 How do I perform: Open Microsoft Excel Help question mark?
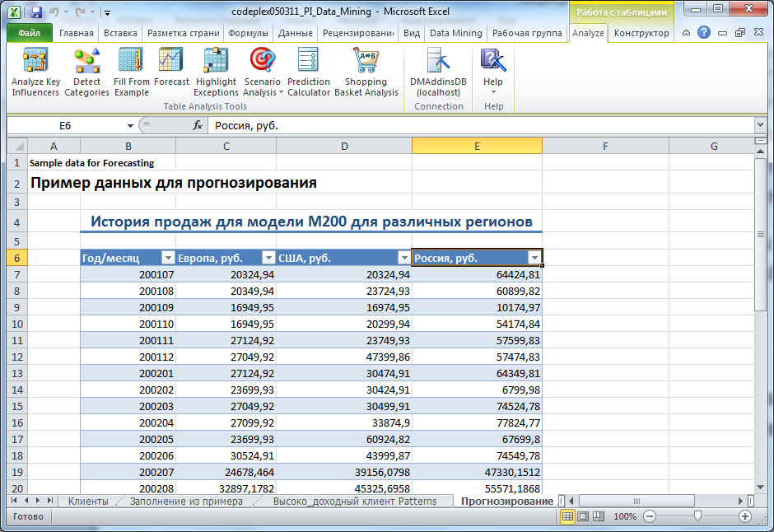click(704, 33)
